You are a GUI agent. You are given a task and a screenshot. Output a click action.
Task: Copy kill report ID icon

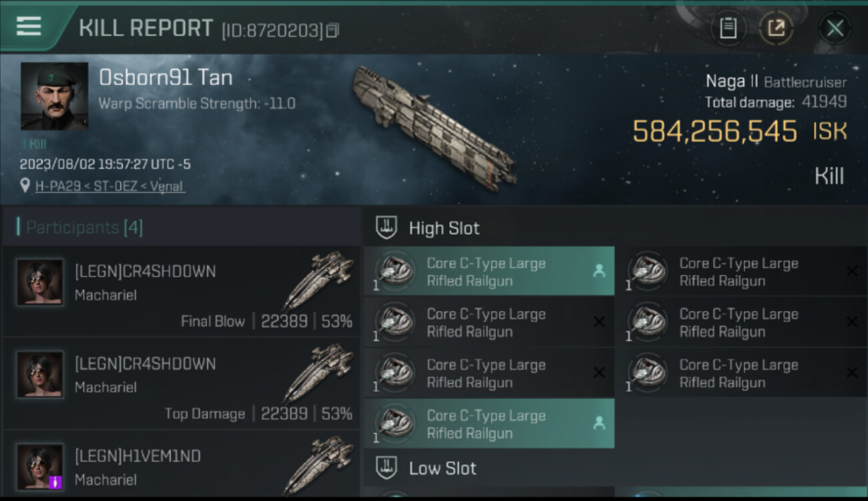[x=333, y=30]
